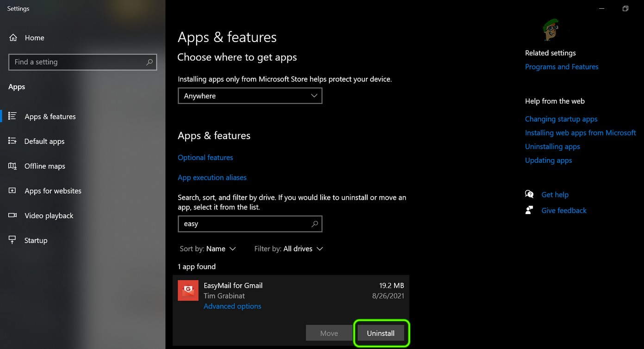
Task: Click the app search box containing easy
Action: point(250,224)
